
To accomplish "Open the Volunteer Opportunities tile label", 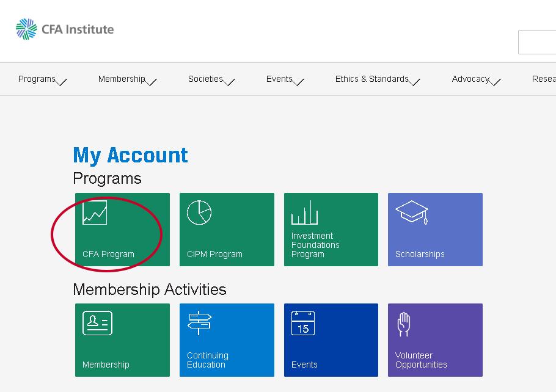I will [421, 360].
